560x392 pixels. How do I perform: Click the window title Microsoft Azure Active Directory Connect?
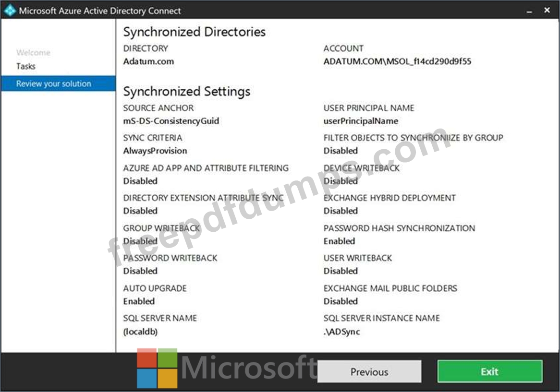point(100,11)
